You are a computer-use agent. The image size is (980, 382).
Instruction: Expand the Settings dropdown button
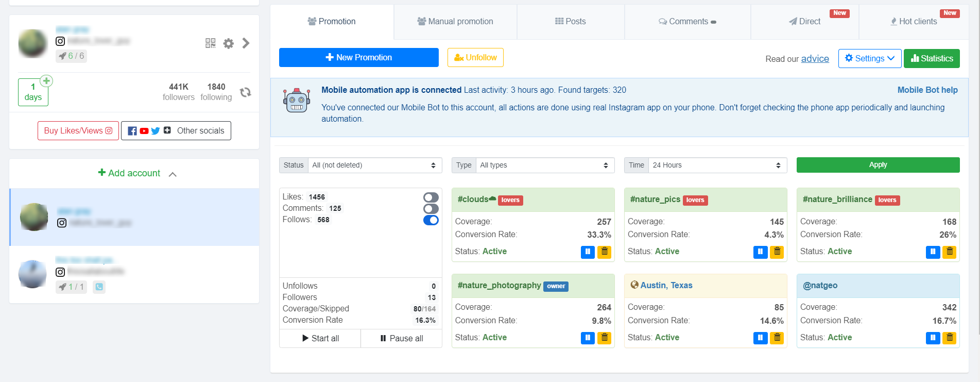870,58
